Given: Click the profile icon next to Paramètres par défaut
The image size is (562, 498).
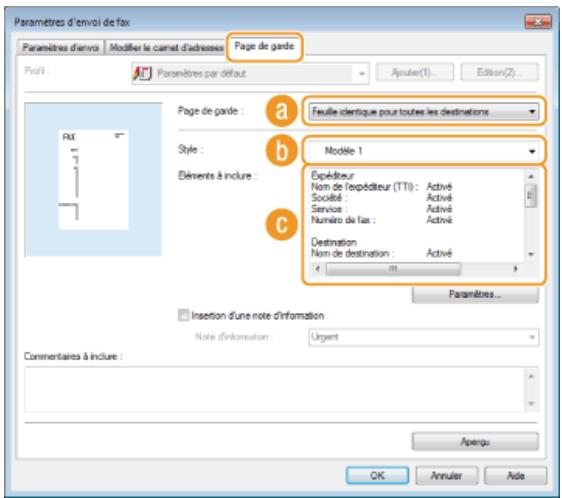Looking at the screenshot, I should [142, 73].
